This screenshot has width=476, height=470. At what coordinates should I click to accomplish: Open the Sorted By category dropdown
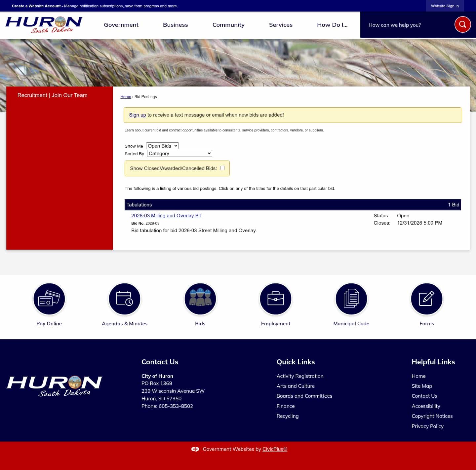179,153
